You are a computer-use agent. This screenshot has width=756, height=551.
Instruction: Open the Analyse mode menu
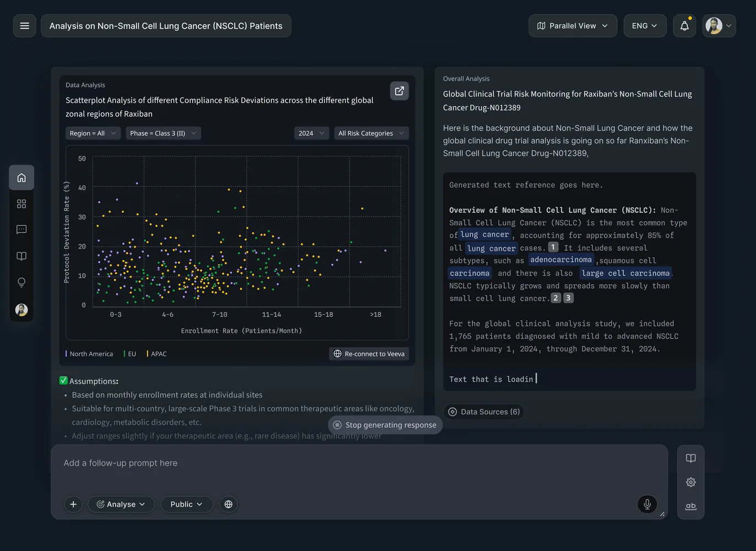[121, 504]
